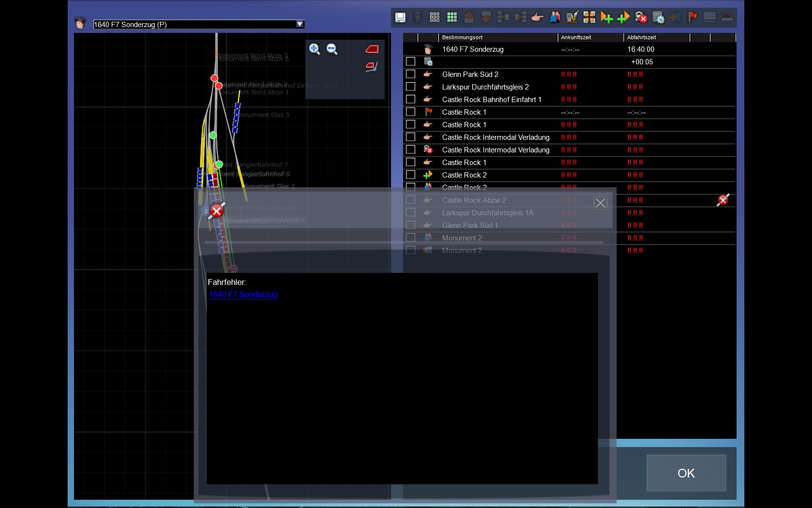Click the red marker with junction icon

pyautogui.click(x=372, y=67)
